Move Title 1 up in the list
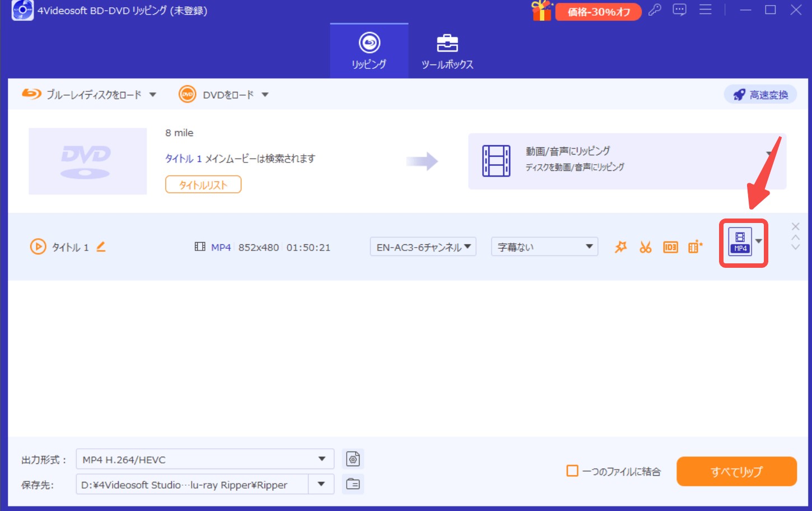The image size is (812, 511). click(795, 238)
